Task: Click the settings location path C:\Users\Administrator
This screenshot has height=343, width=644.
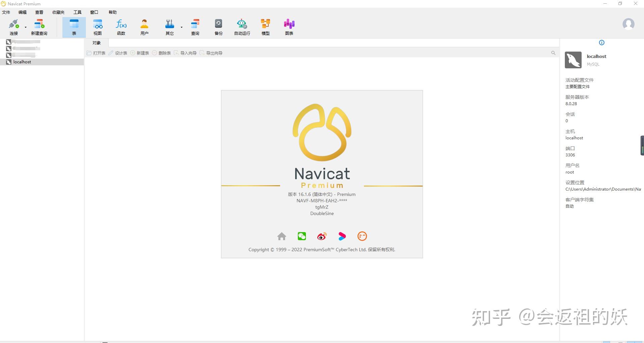Action: coord(603,189)
